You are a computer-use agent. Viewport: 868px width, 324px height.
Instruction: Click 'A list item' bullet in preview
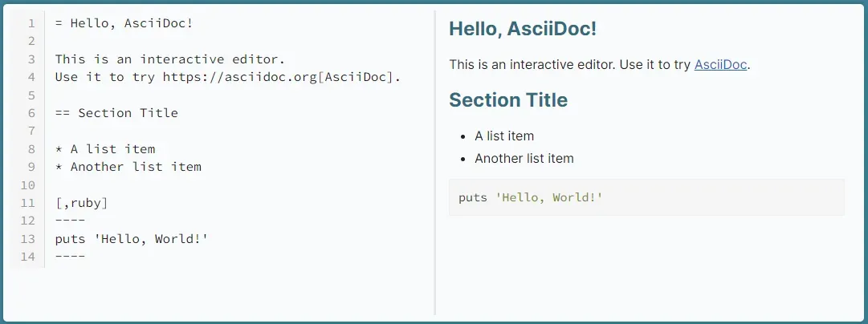504,136
